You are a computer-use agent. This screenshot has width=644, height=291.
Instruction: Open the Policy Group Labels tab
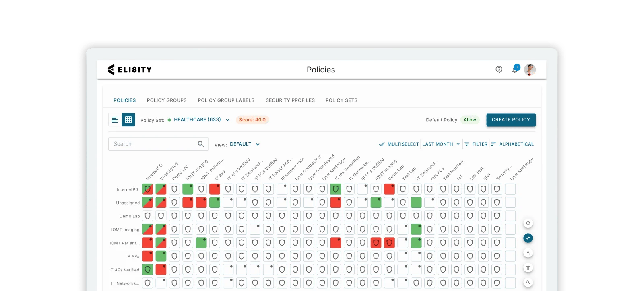226,100
